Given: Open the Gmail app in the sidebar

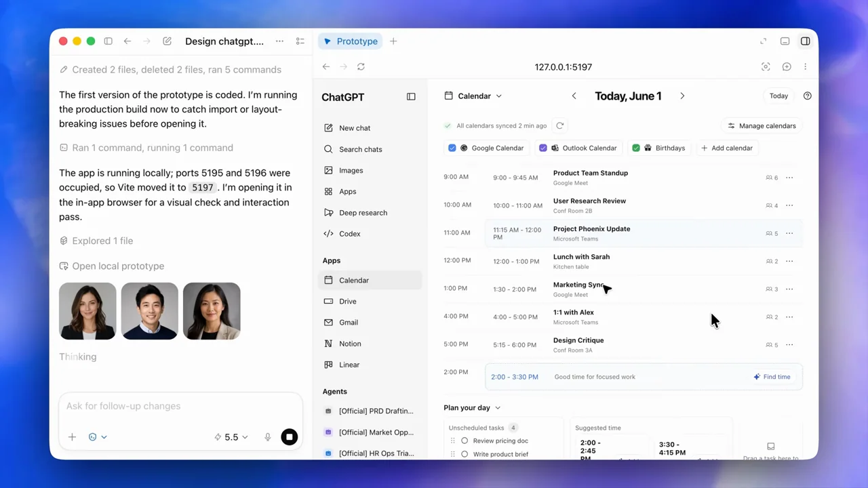Looking at the screenshot, I should click(x=370, y=323).
